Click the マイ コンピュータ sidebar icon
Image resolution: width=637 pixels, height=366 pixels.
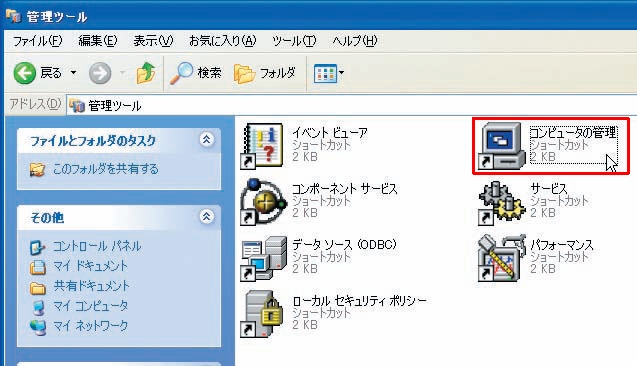38,307
